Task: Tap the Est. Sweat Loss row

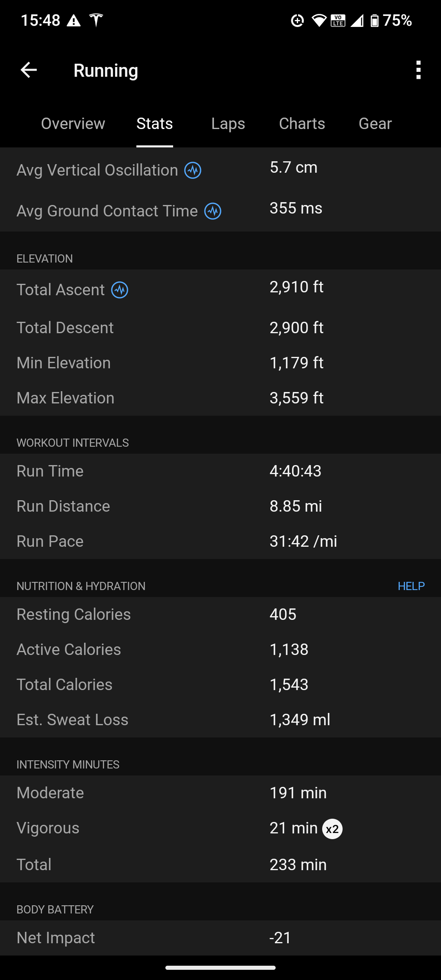Action: tap(220, 719)
